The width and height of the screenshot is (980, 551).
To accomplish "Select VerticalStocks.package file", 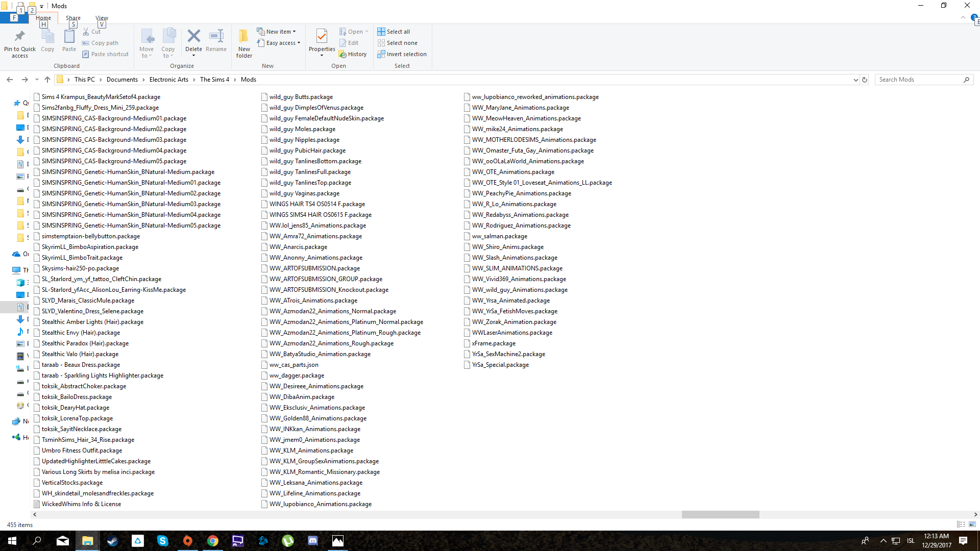I will [x=68, y=483].
